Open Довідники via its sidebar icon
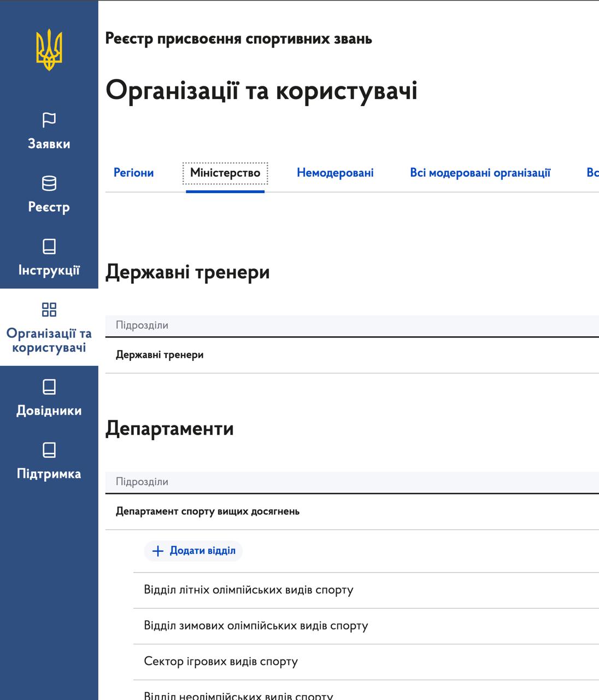This screenshot has width=599, height=700. (50, 388)
